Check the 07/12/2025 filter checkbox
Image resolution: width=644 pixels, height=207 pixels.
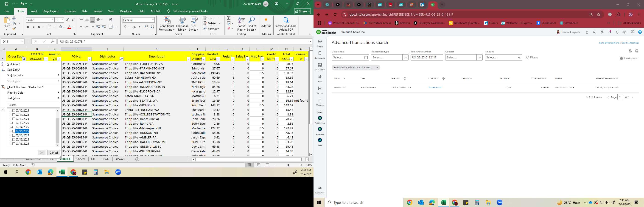pos(14,119)
